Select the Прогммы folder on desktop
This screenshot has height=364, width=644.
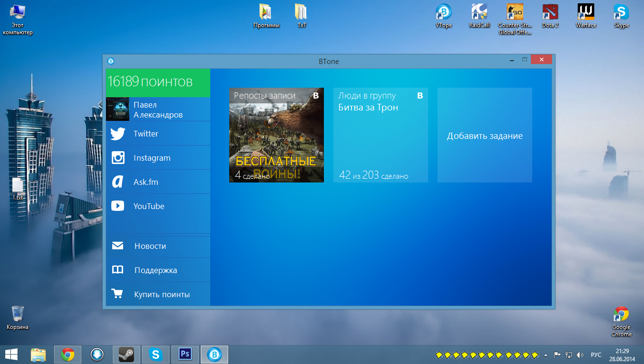(x=266, y=16)
